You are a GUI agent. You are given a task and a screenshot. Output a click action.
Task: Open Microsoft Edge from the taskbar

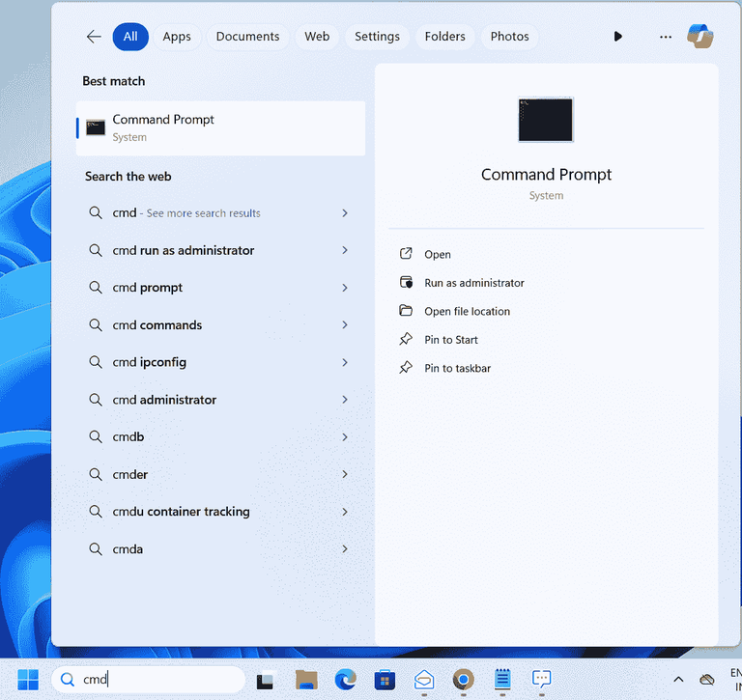(346, 680)
